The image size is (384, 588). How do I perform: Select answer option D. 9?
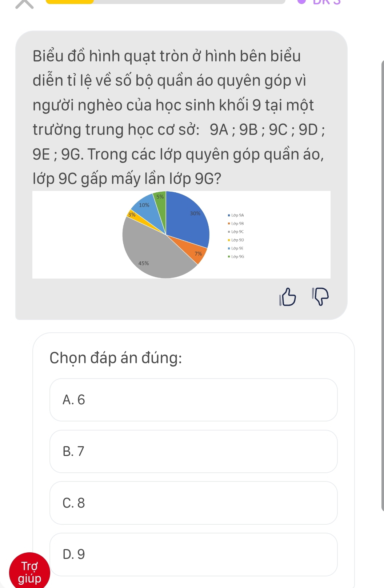click(x=193, y=554)
